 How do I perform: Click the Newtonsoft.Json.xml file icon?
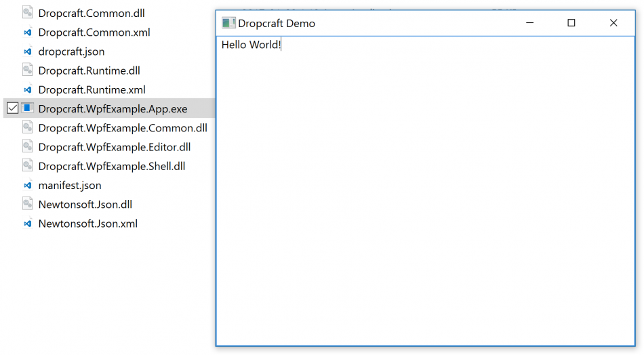point(28,224)
